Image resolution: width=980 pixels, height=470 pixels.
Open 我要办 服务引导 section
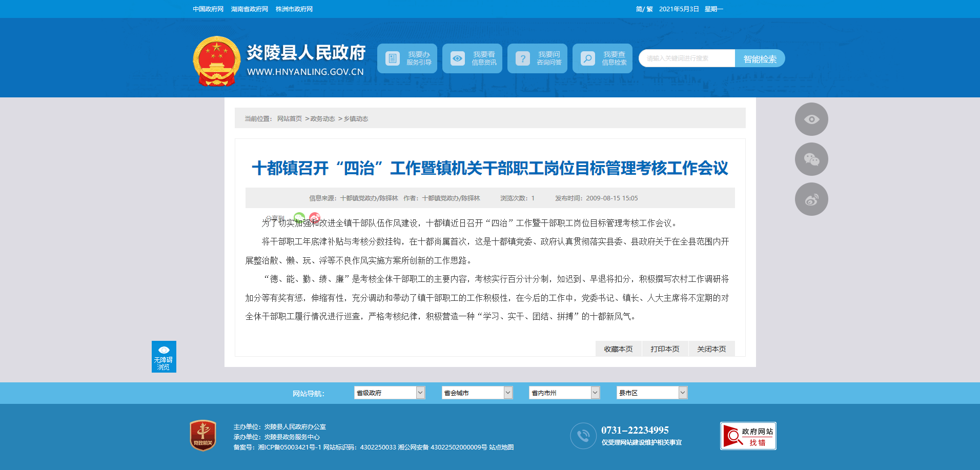[x=407, y=58]
